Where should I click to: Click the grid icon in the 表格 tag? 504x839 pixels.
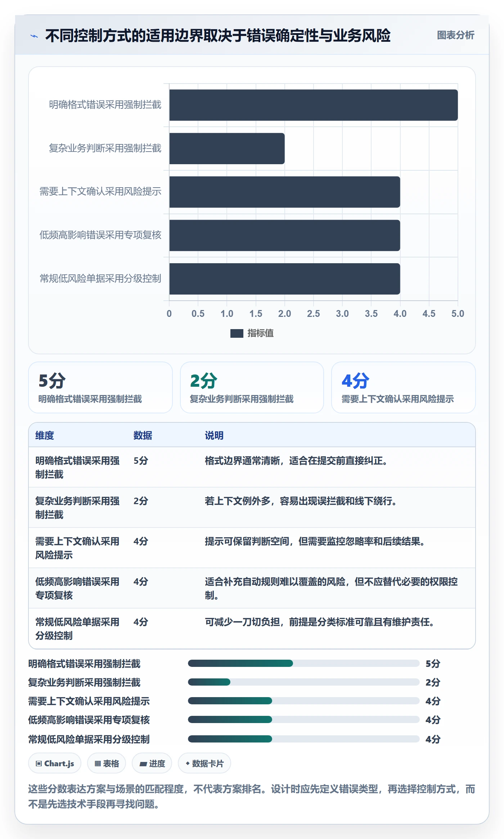[x=98, y=763]
